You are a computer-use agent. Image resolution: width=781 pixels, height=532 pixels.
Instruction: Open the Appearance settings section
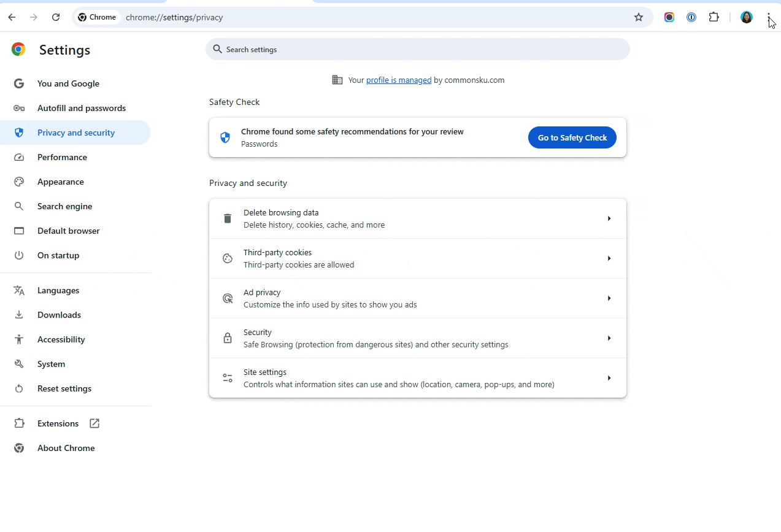click(x=60, y=182)
